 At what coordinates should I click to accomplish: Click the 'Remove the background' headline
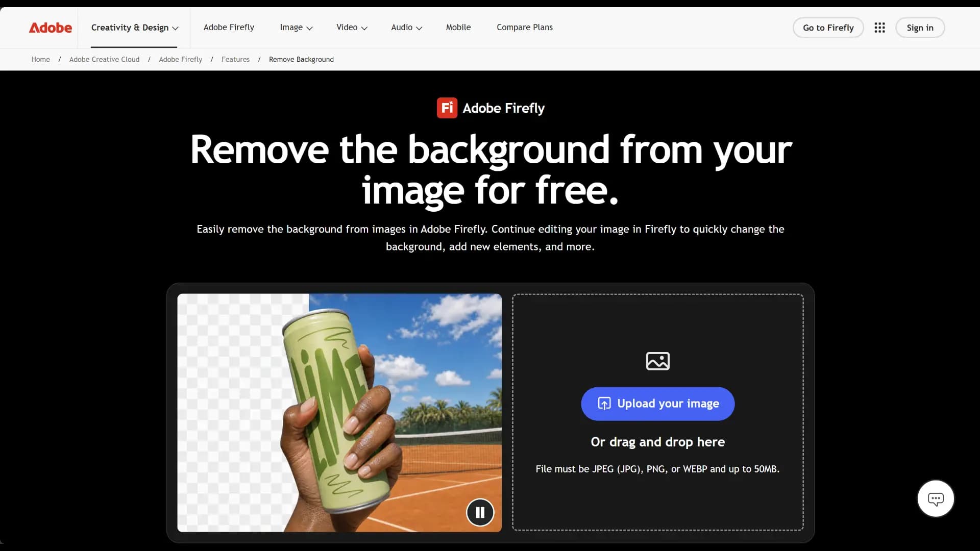point(491,170)
